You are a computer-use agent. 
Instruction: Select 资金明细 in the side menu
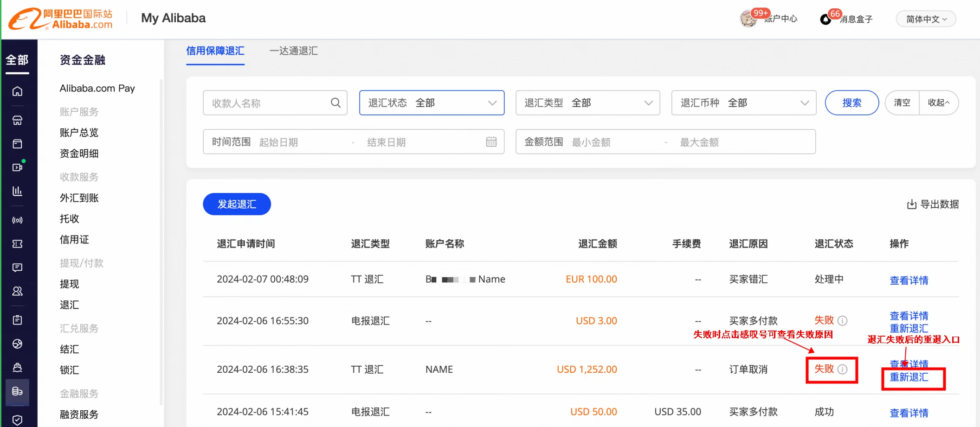point(79,153)
